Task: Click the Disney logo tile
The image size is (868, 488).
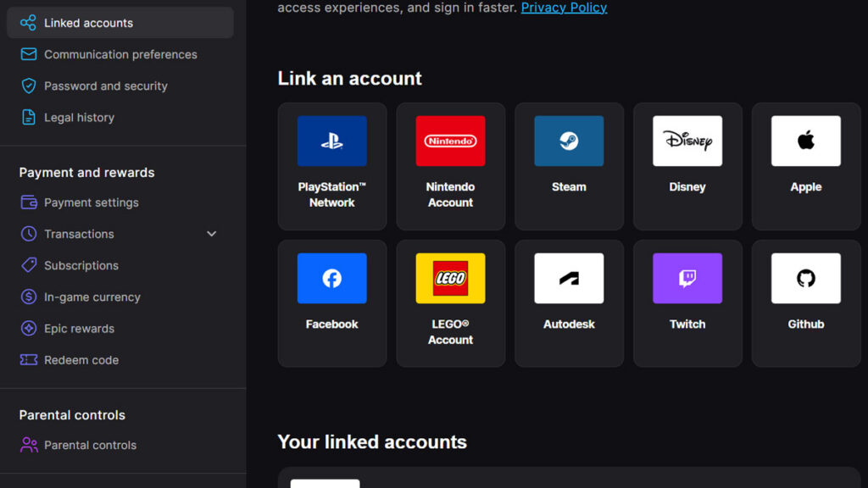Action: click(x=687, y=141)
